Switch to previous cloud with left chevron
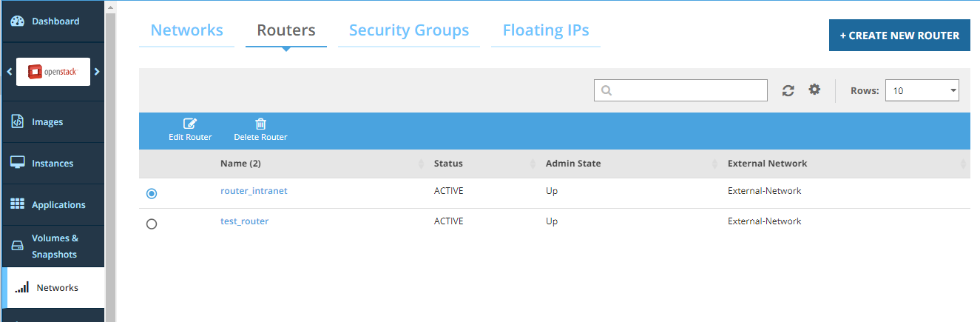Screen dimensions: 980x322 pyautogui.click(x=9, y=72)
